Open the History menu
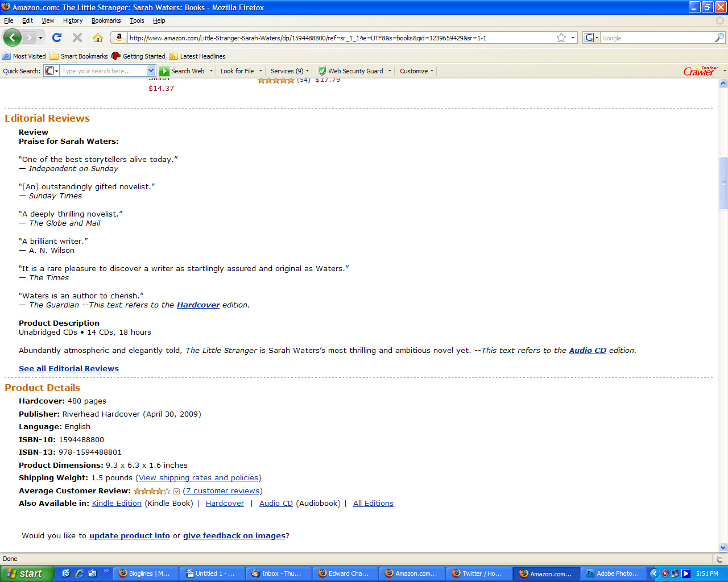The height and width of the screenshot is (582, 728). click(73, 20)
